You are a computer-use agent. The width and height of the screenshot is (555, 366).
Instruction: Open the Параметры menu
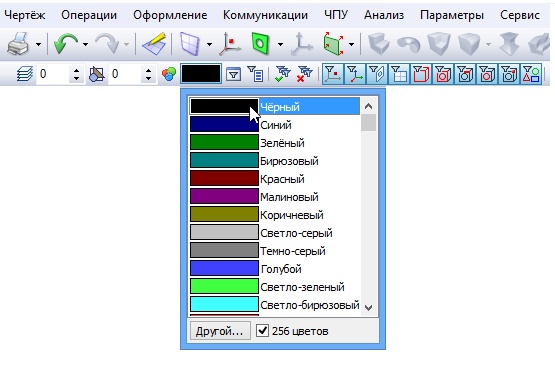coord(452,15)
